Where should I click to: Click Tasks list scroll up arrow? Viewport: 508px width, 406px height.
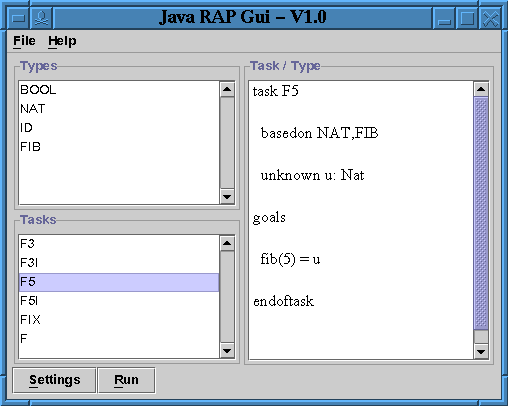227,243
